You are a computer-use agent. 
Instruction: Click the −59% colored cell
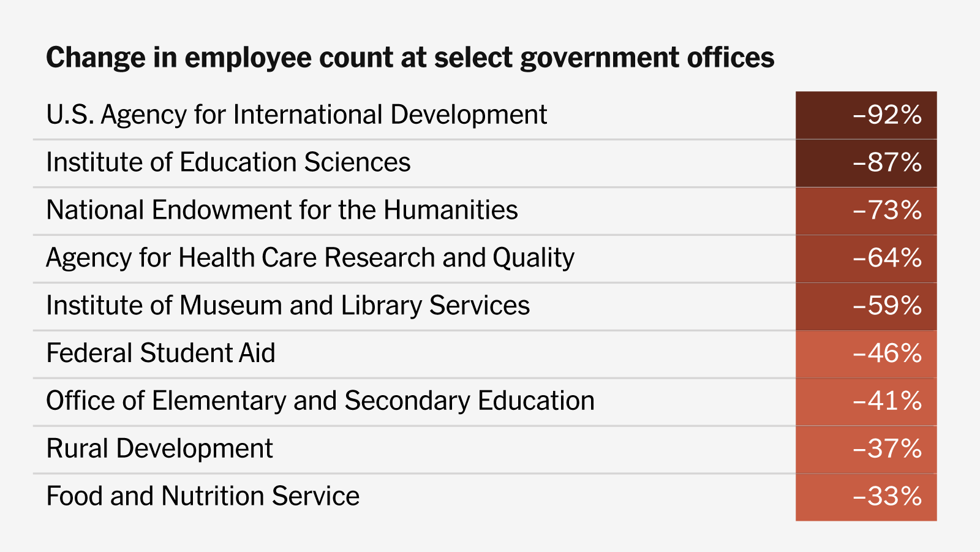click(x=866, y=306)
